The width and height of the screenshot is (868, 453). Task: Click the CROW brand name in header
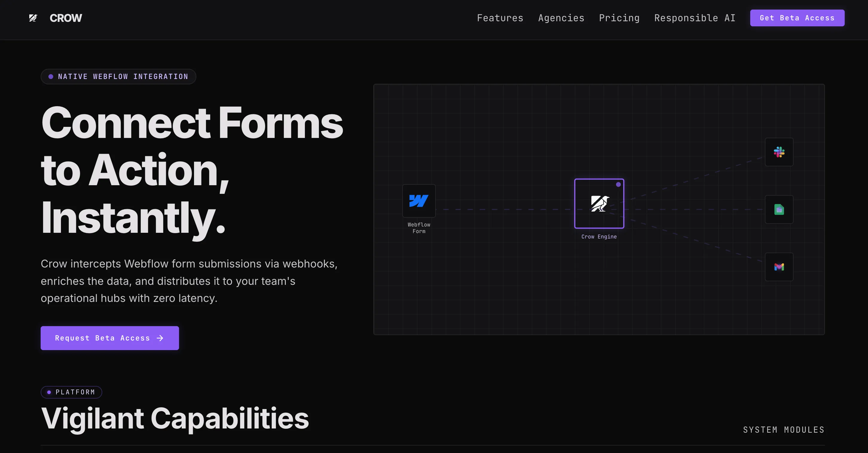[x=66, y=18]
